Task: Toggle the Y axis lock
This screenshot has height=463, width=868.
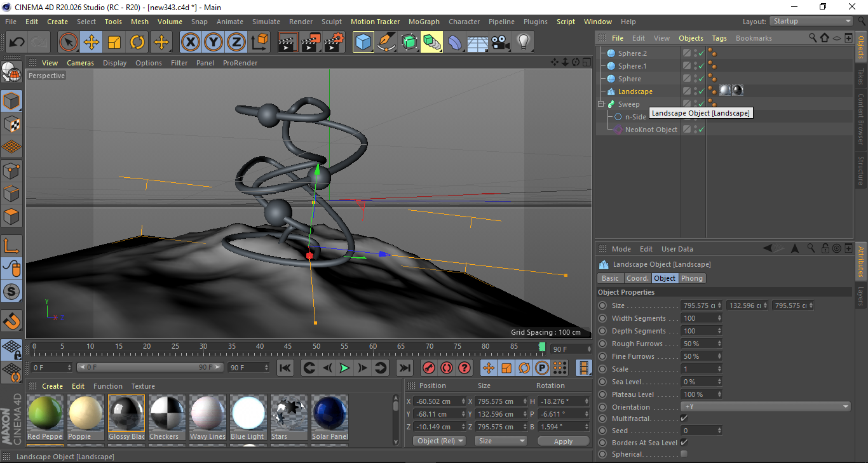Action: point(214,43)
